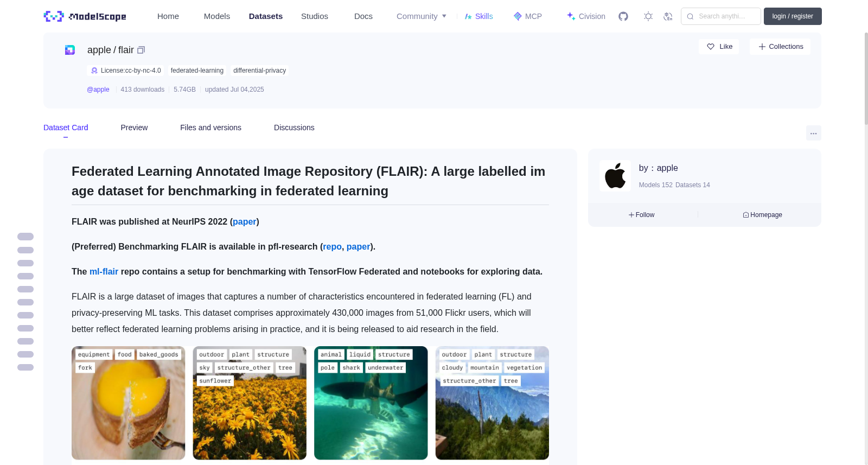This screenshot has height=465, width=868.
Task: Select Datasets in the top navigation
Action: [266, 16]
